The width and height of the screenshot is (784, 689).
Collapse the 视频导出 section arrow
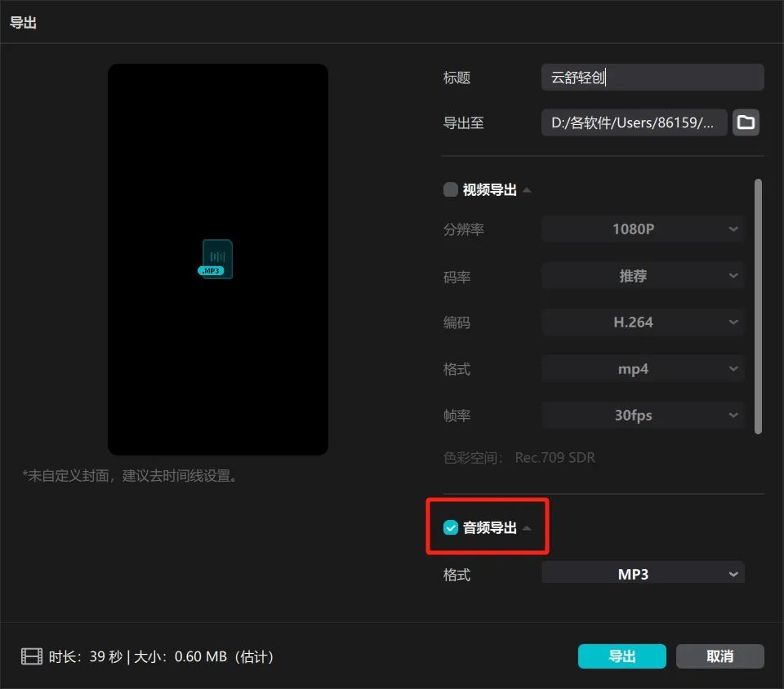[527, 190]
